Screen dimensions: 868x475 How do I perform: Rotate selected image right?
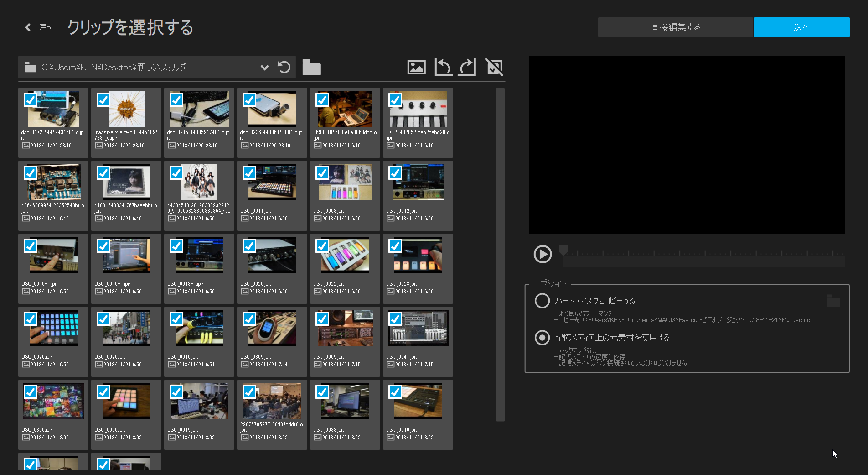[x=468, y=67]
